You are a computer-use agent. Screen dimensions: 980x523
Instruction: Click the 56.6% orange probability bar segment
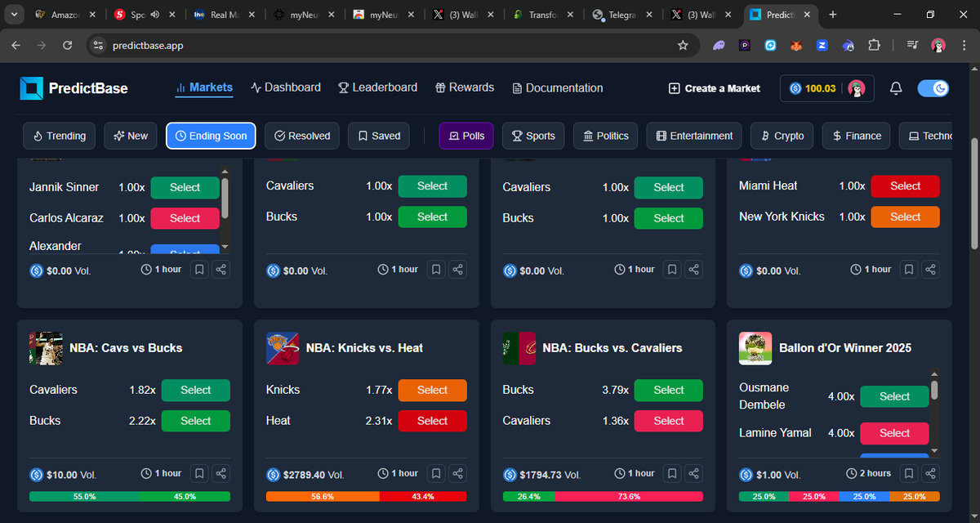click(x=323, y=496)
